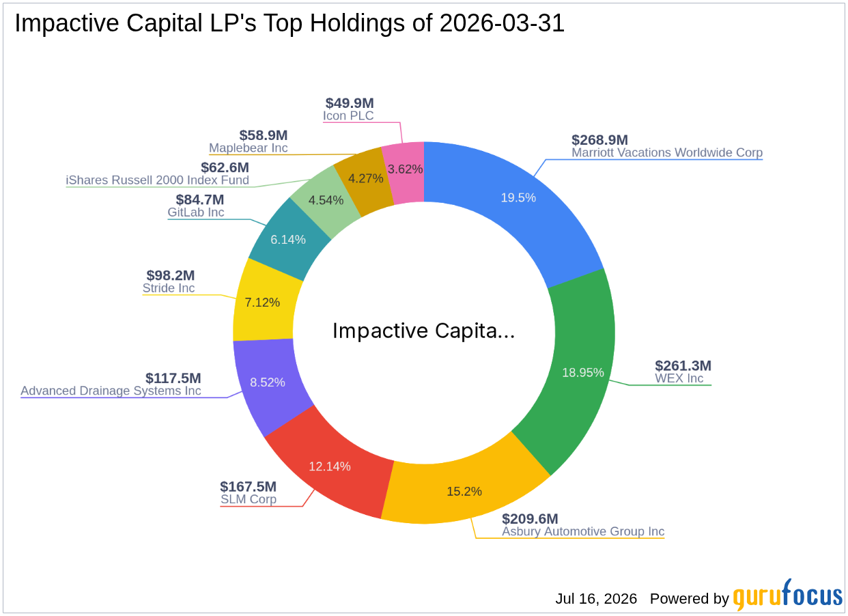Click the GitLab Inc label
This screenshot has height=616, width=848.
pos(196,212)
